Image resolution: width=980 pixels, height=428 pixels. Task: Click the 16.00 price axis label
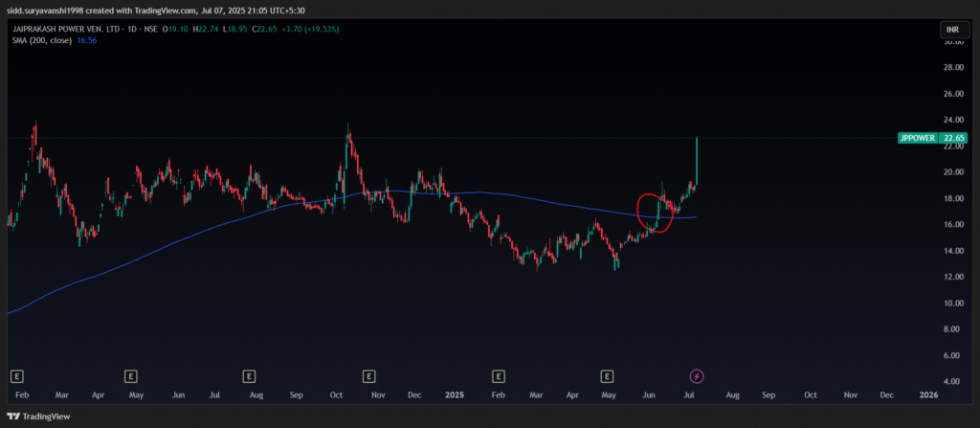click(x=952, y=225)
